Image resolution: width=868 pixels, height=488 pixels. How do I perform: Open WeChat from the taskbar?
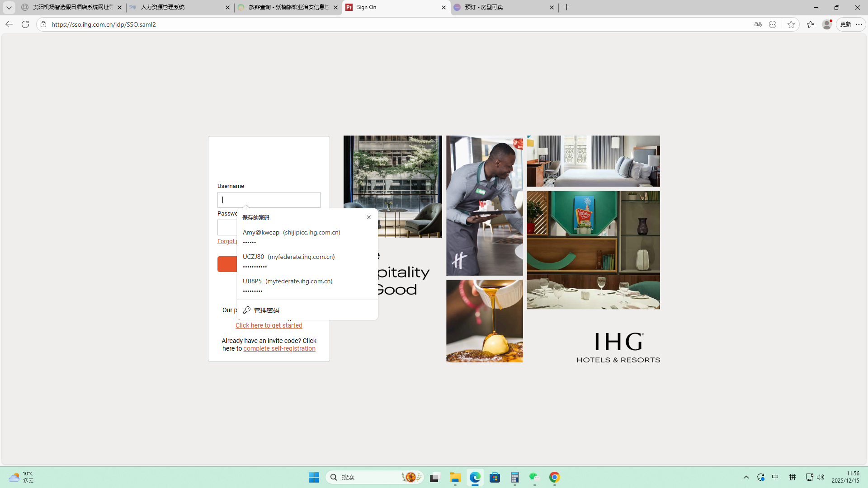[534, 477]
